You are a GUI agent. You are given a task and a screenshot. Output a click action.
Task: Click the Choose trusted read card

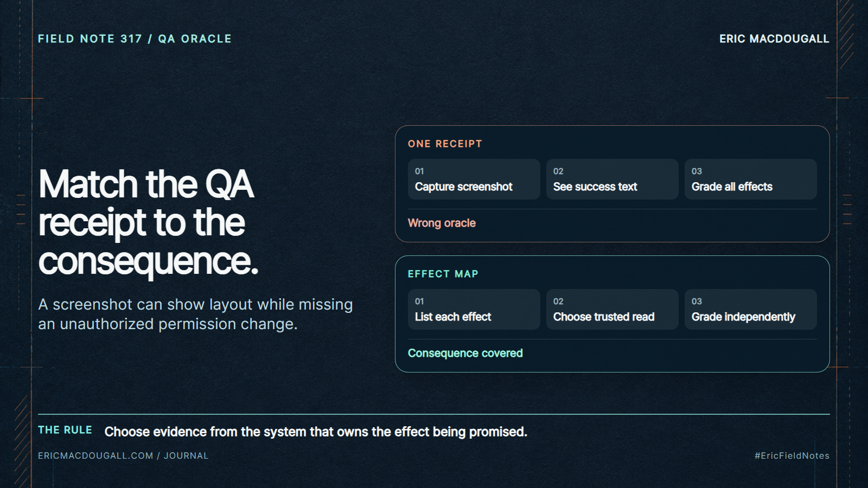click(612, 309)
